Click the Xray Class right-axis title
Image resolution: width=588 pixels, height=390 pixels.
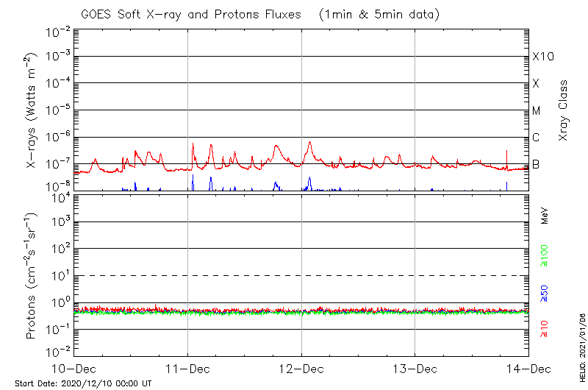(x=564, y=110)
